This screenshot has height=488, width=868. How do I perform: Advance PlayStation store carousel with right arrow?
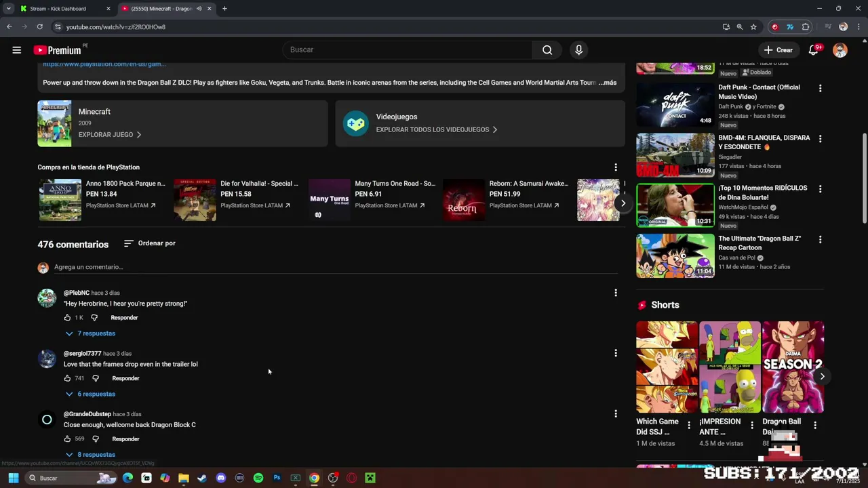tap(623, 203)
